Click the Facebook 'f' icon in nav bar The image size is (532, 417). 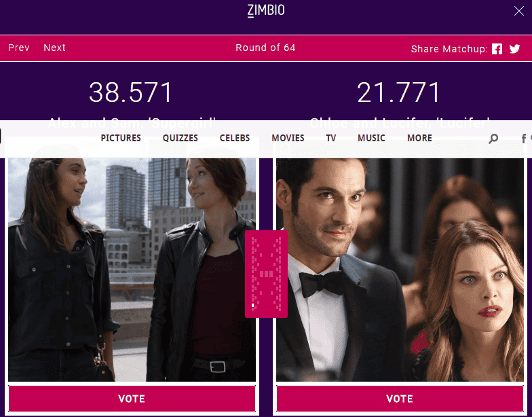click(x=524, y=139)
